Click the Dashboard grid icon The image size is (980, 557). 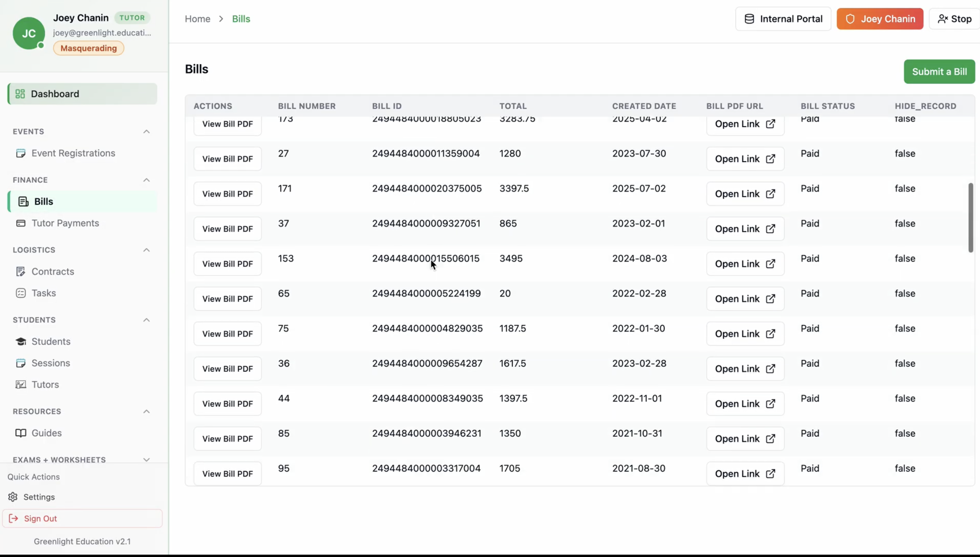point(20,94)
